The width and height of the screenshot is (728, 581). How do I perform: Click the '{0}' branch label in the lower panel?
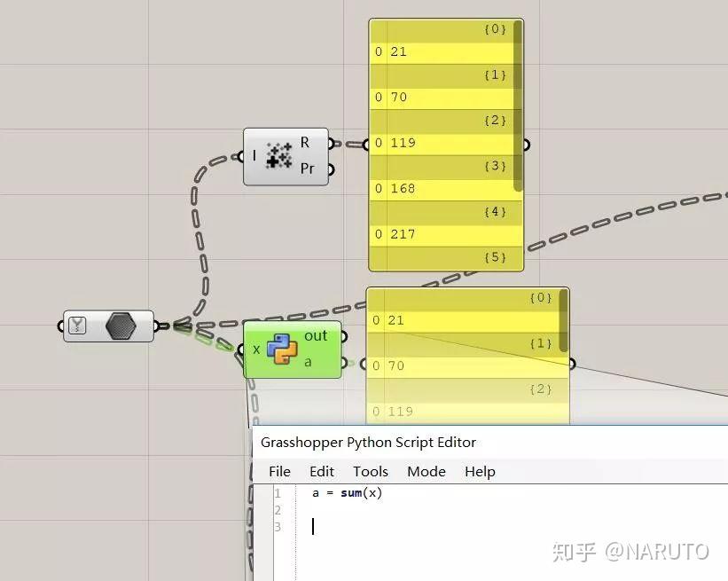click(539, 297)
